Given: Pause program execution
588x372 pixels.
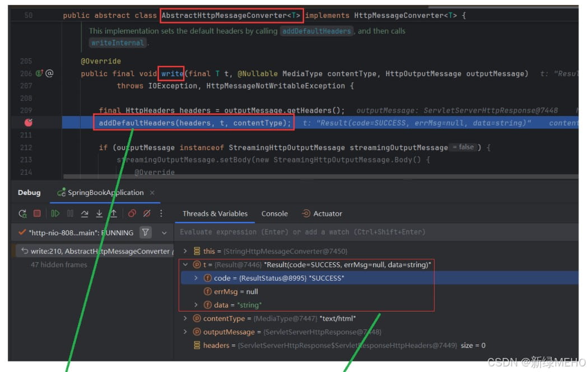Looking at the screenshot, I should tap(70, 213).
